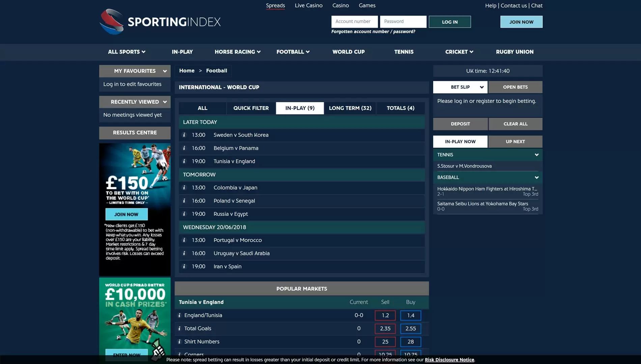The height and width of the screenshot is (364, 641).
Task: Sell Shirt Numbers at 25
Action: click(385, 342)
